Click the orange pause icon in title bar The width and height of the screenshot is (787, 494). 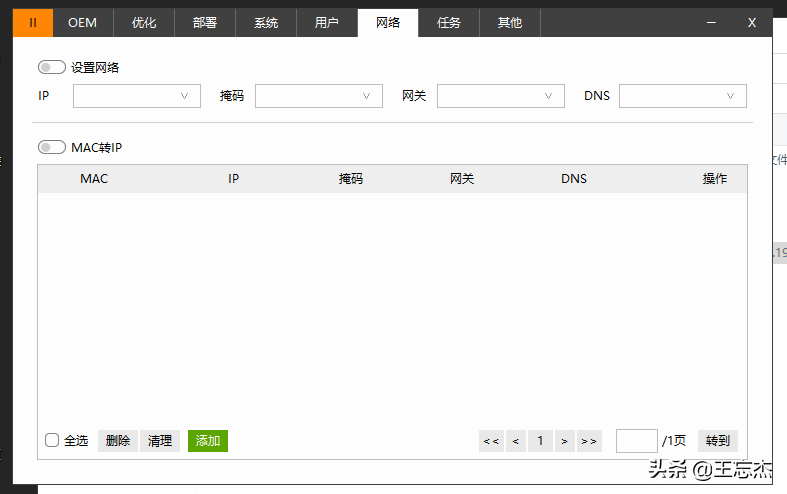click(33, 22)
